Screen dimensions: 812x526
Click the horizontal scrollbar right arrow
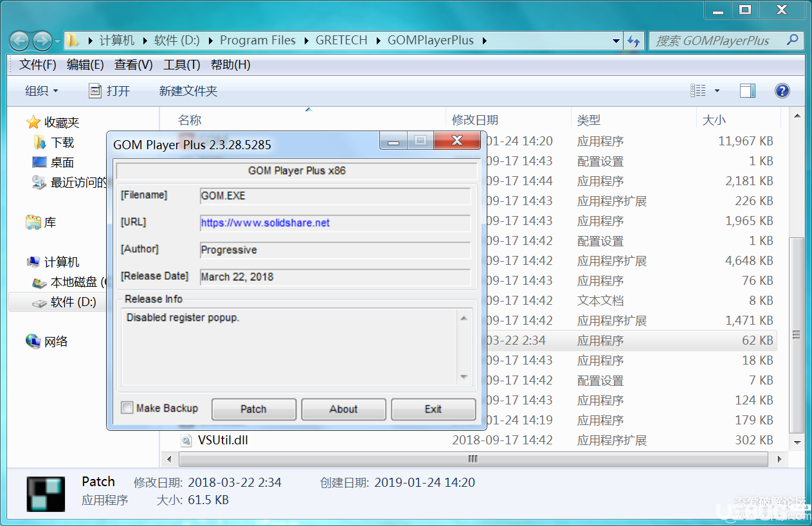pyautogui.click(x=780, y=459)
